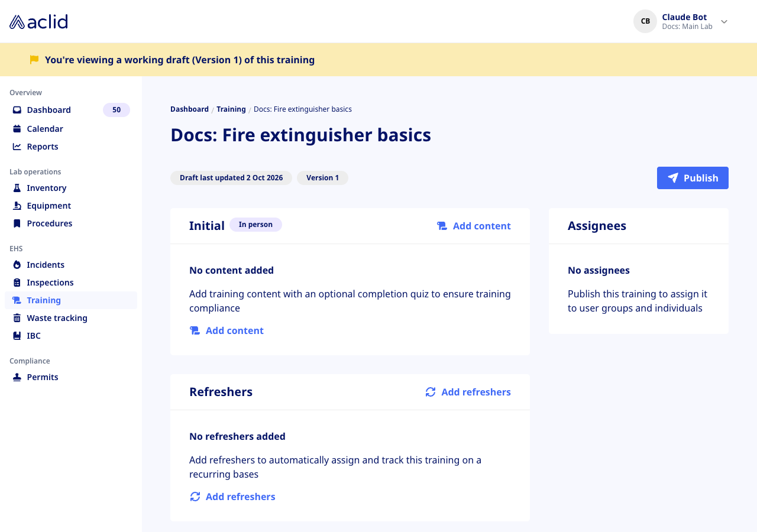Click the Docs: Fire extinguisher basics title
The width and height of the screenshot is (757, 532).
(300, 135)
